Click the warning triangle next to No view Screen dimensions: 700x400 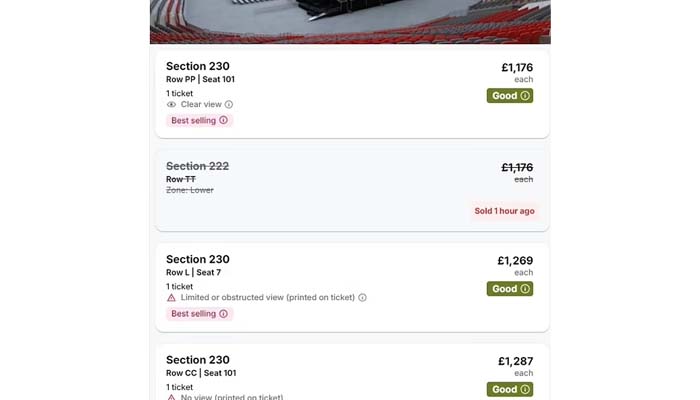[171, 397]
